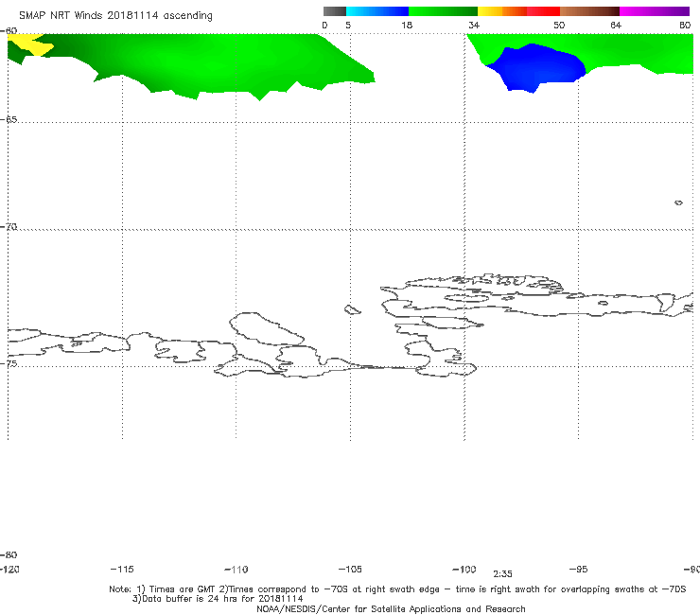Click the color bar label '5'
The image size is (700, 615).
pyautogui.click(x=348, y=26)
